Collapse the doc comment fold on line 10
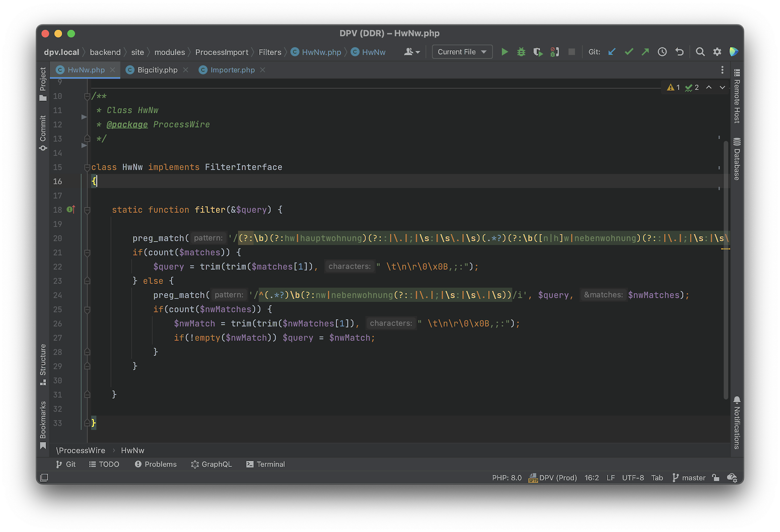This screenshot has width=780, height=532. click(87, 96)
